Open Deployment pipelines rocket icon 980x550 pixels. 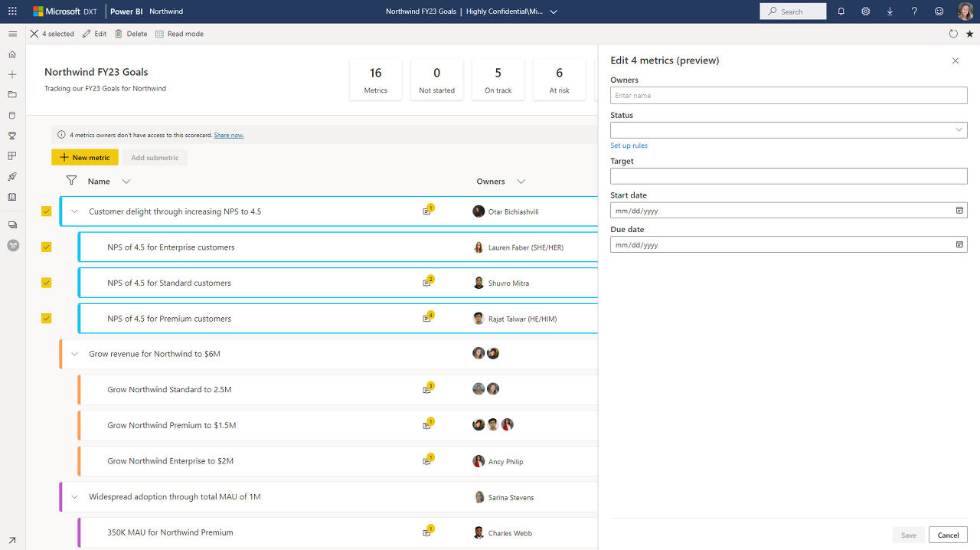(12, 177)
